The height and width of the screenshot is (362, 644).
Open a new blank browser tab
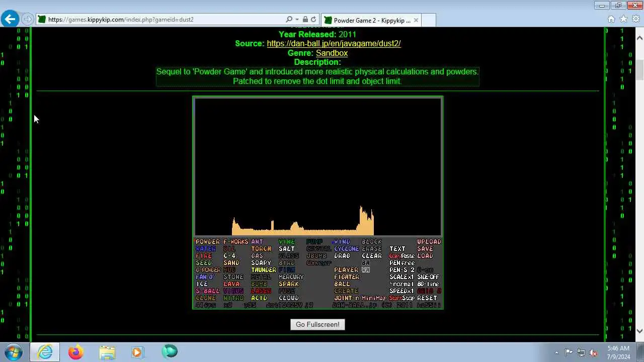[428, 20]
